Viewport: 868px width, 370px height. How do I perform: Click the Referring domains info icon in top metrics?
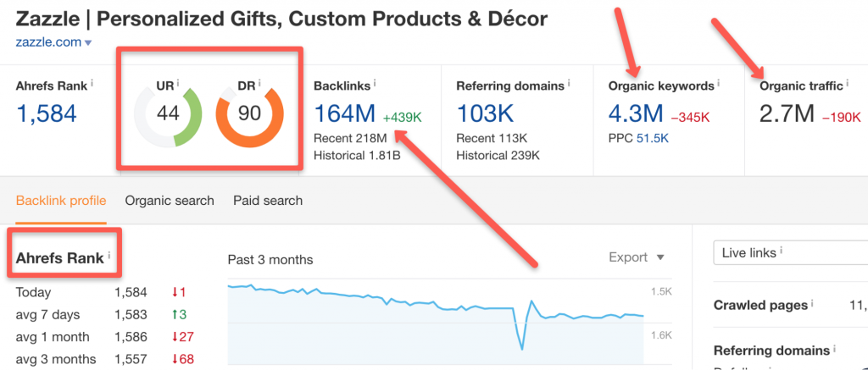(x=569, y=84)
